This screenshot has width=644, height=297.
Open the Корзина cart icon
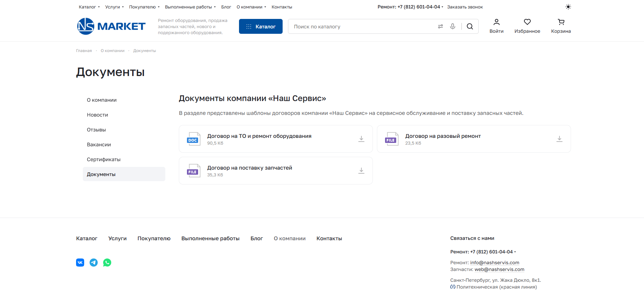click(561, 22)
